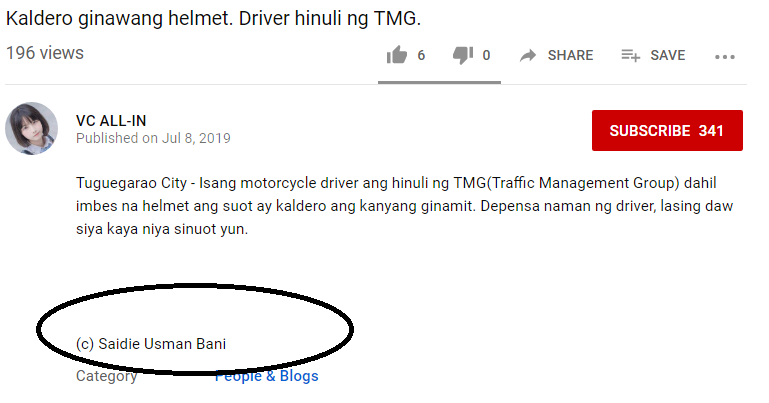
Task: Click the Category label
Action: (106, 376)
